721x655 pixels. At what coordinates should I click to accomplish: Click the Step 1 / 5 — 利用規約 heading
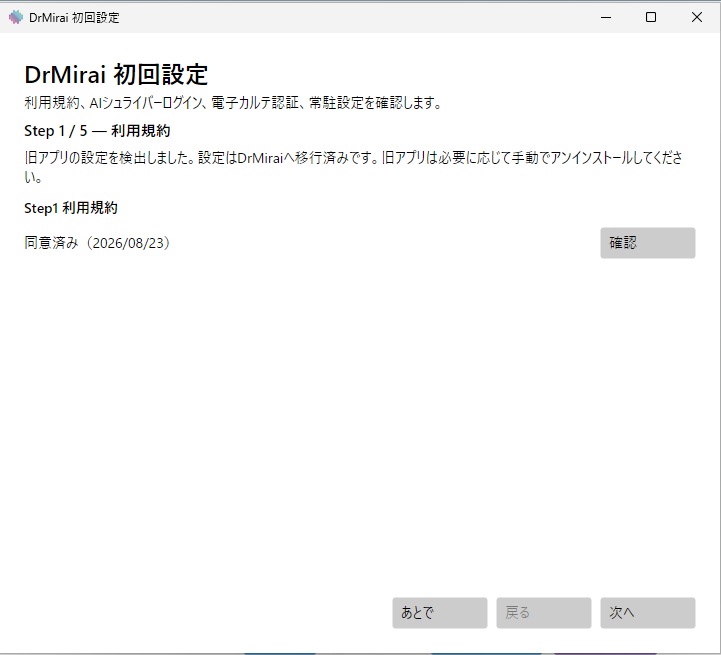click(x=97, y=131)
